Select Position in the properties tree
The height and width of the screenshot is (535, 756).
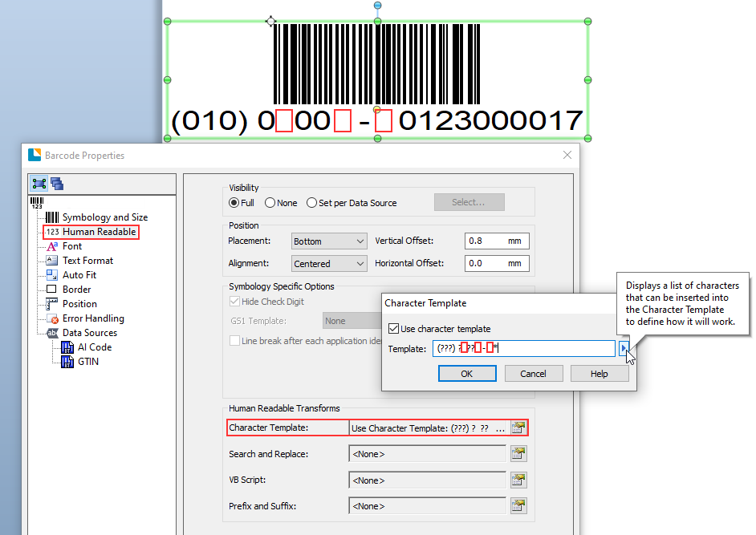pyautogui.click(x=79, y=304)
